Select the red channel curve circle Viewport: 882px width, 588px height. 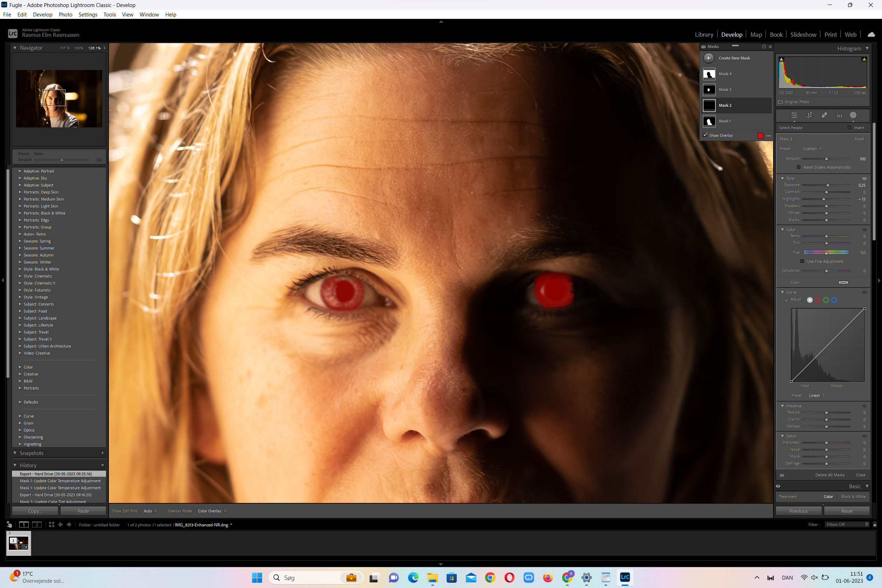[x=818, y=300]
